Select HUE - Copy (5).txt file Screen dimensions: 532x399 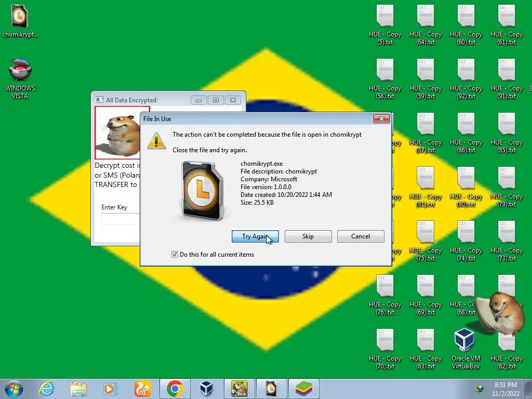coord(385,25)
